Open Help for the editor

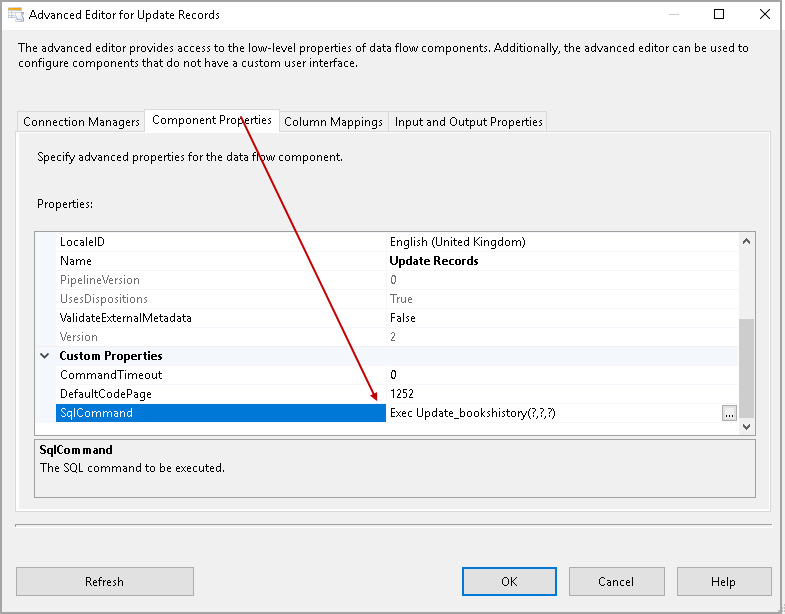(723, 581)
